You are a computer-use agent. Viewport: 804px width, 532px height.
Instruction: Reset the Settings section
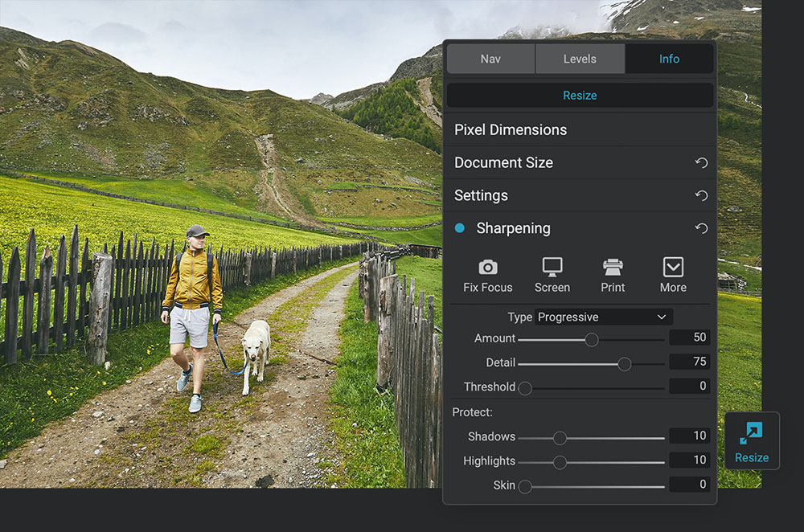tap(701, 196)
